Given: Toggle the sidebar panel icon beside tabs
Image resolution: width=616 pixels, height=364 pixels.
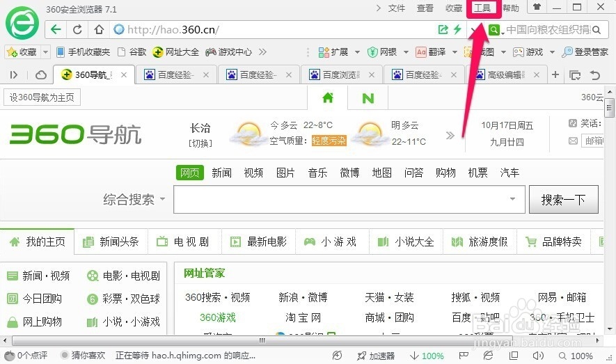Looking at the screenshot, I should (x=14, y=74).
